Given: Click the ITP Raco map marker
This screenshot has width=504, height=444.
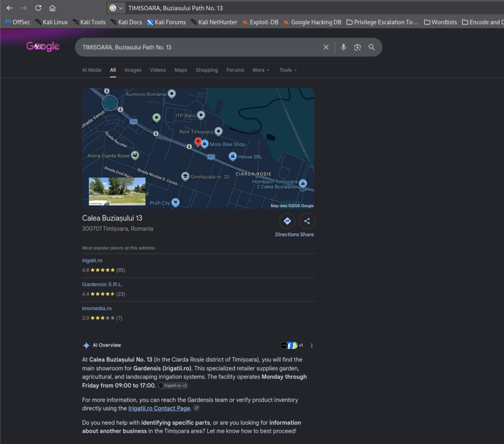Looking at the screenshot, I should coord(201,115).
